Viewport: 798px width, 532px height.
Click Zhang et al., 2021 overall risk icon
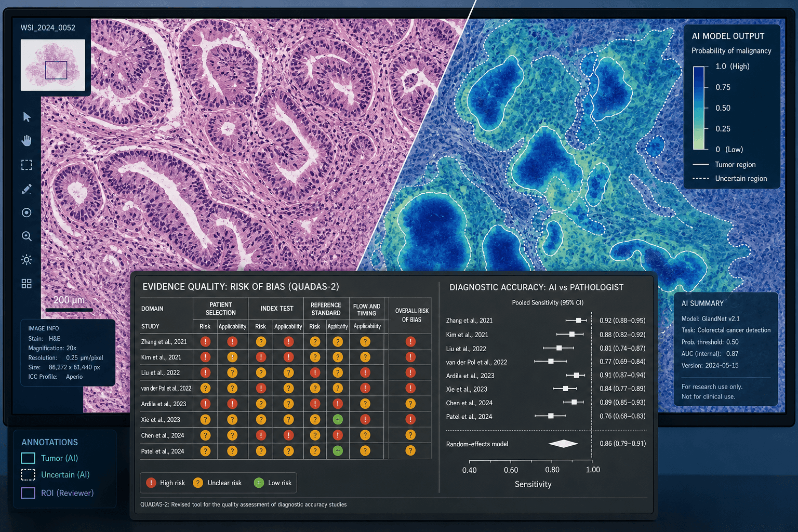click(x=410, y=342)
